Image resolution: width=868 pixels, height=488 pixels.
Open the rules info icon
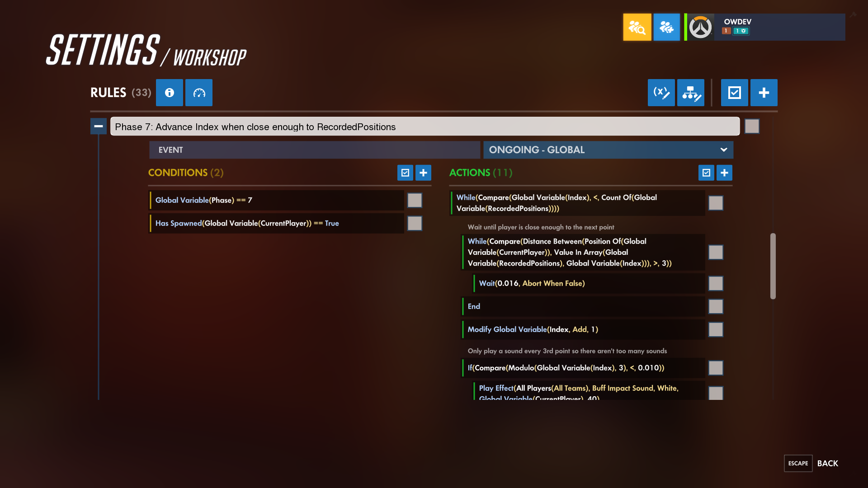pyautogui.click(x=170, y=93)
